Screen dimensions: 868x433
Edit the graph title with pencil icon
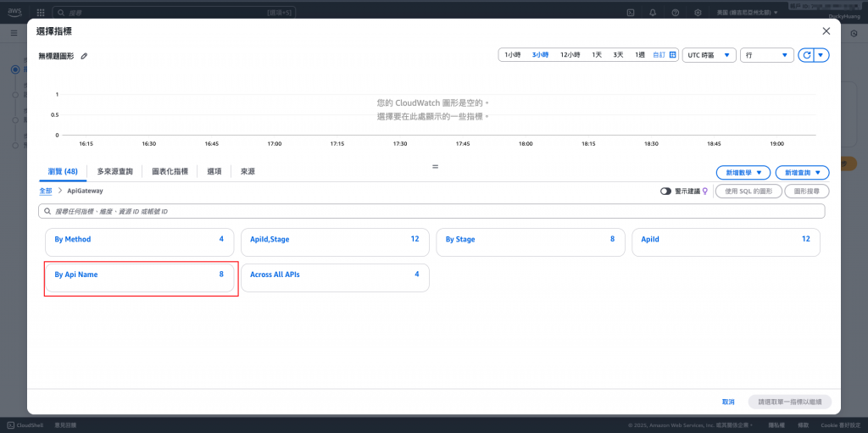coord(84,56)
